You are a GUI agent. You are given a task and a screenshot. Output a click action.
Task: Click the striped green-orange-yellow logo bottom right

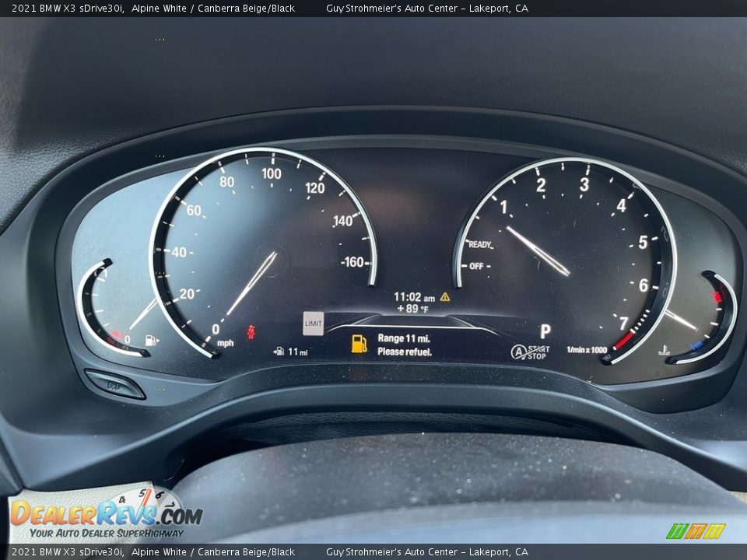[x=696, y=531]
